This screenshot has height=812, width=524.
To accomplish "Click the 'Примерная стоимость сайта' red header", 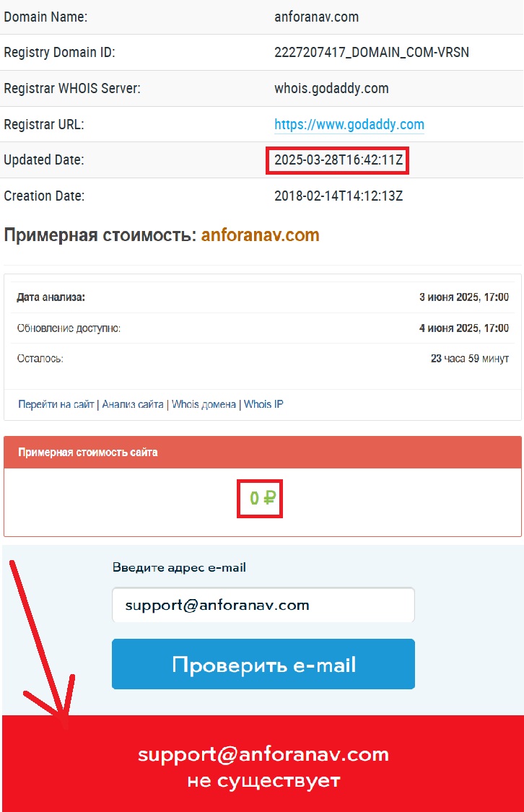I will tap(263, 452).
